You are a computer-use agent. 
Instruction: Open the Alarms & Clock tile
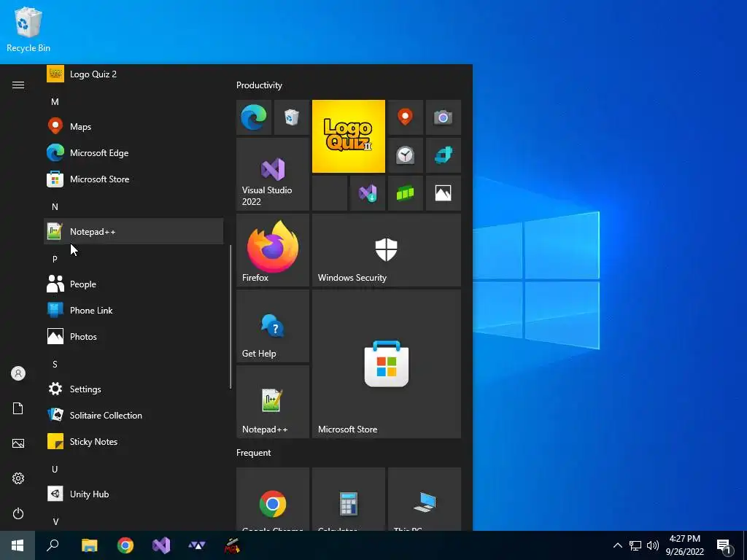point(406,155)
